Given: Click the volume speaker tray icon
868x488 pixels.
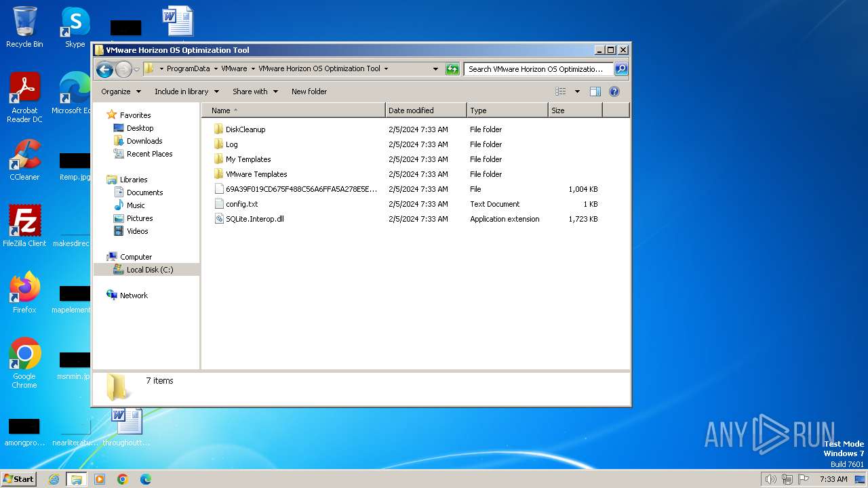Looking at the screenshot, I should 770,479.
